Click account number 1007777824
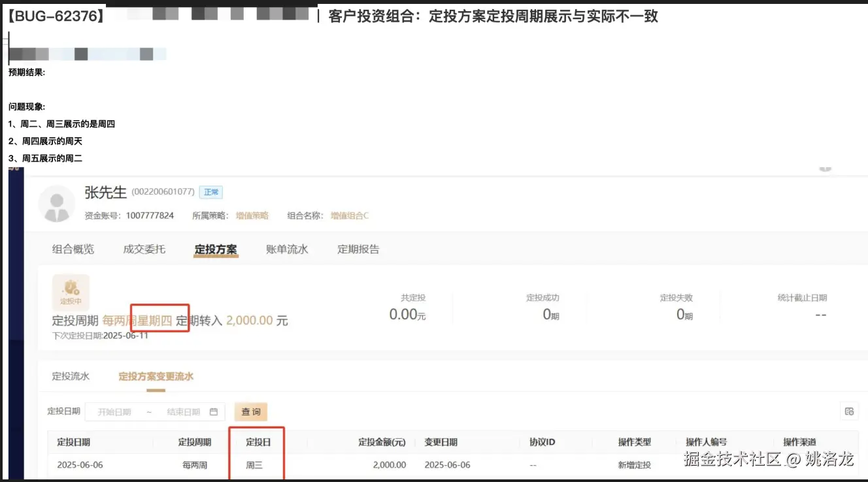868x482 pixels. pyautogui.click(x=150, y=216)
